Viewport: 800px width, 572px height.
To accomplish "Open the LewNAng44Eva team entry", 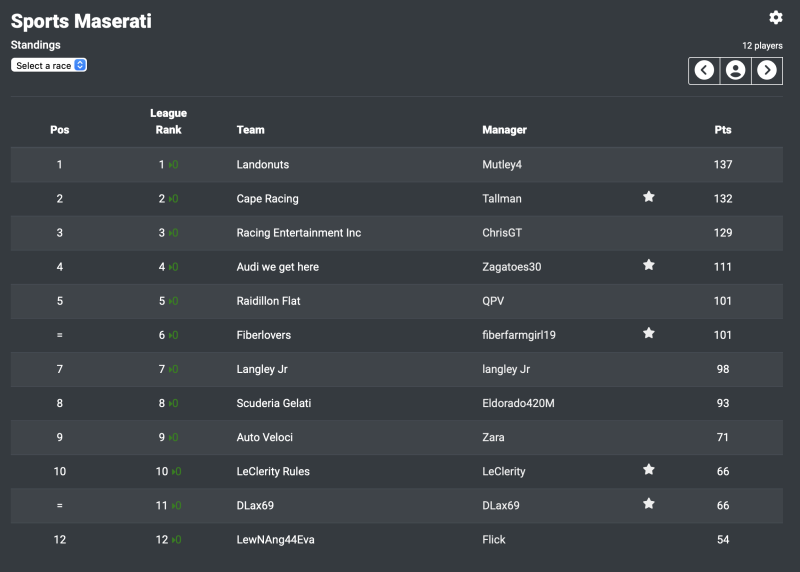I will click(276, 539).
